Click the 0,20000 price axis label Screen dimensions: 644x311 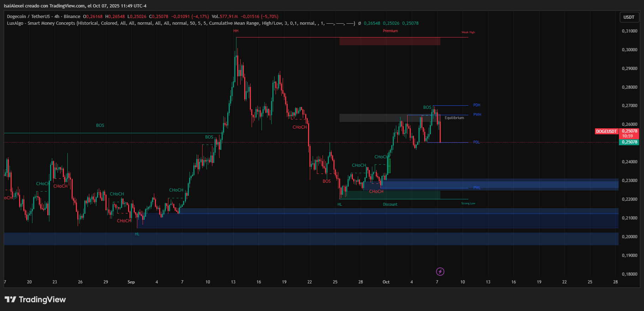[x=630, y=237]
